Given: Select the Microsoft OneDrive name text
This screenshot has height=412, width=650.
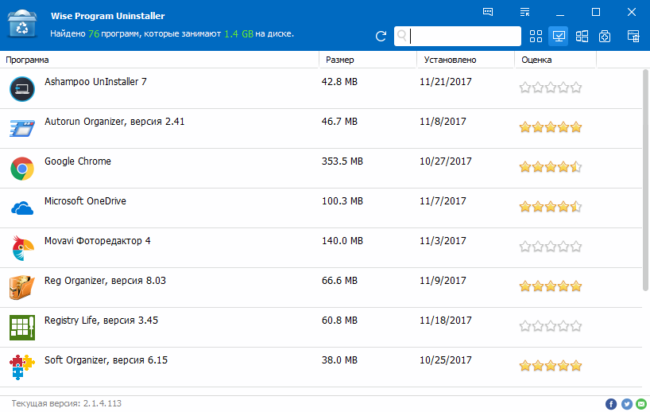Looking at the screenshot, I should click(85, 201).
